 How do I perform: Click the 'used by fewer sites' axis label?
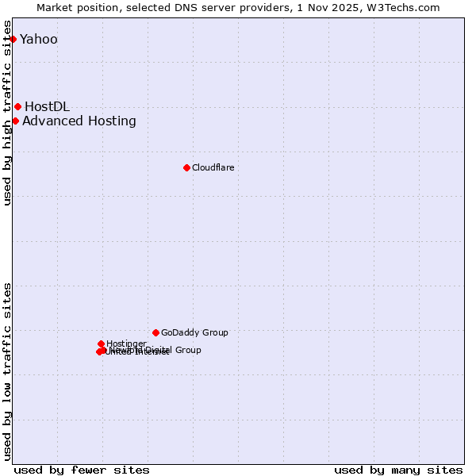(82, 470)
